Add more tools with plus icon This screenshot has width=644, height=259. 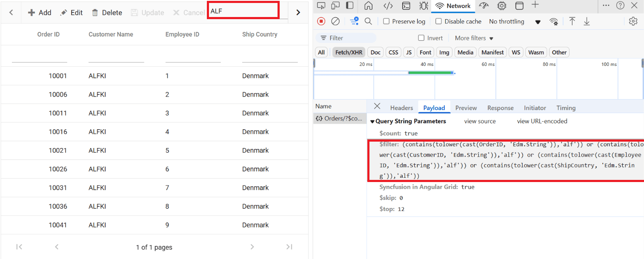(535, 5)
